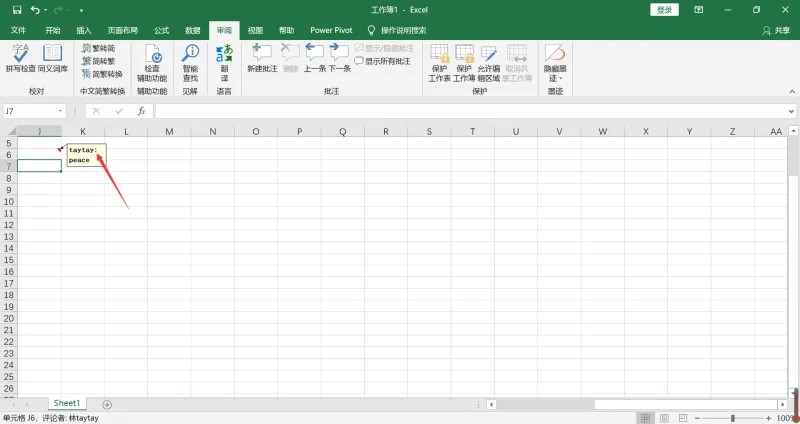Click the Undo arrow icon
This screenshot has width=800, height=424.
coord(35,10)
